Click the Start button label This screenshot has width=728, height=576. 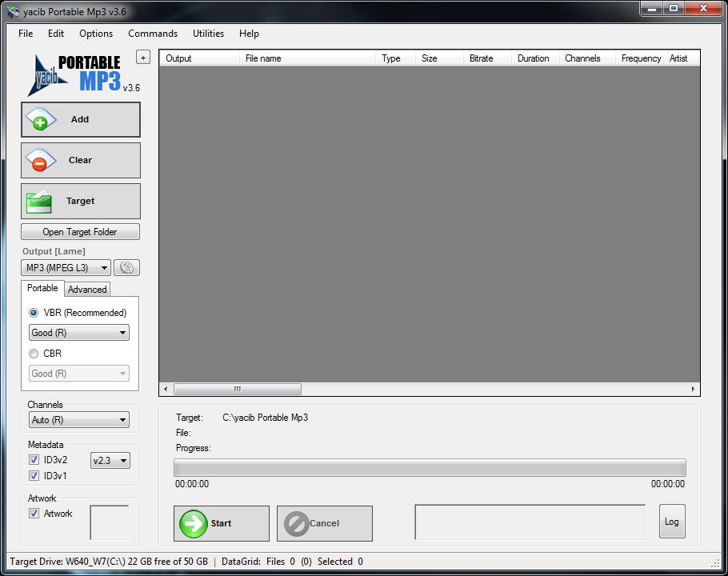click(221, 523)
